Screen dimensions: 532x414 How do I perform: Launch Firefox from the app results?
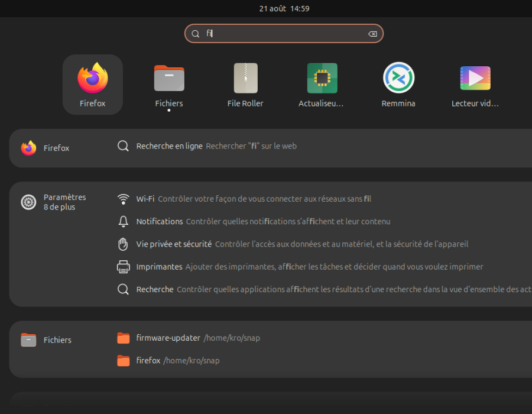point(93,85)
